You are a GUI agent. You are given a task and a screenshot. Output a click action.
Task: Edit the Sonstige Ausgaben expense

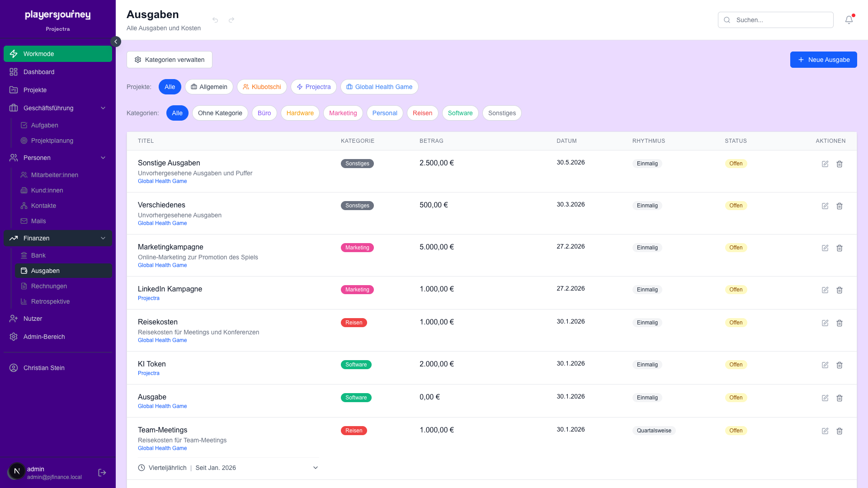coord(825,164)
